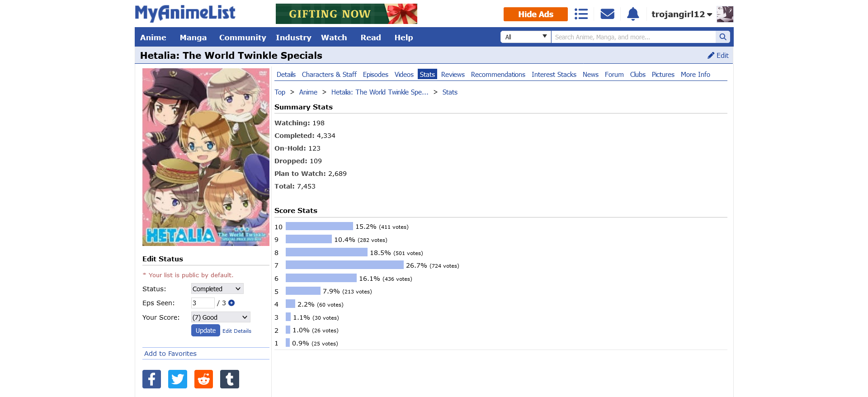This screenshot has width=868, height=397.
Task: Switch to the Reviews tab
Action: [453, 75]
